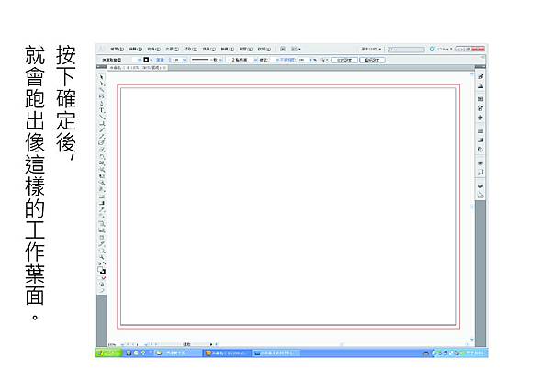551x392 pixels.
Task: Open the Symbols panel in right dock
Action: point(480,118)
